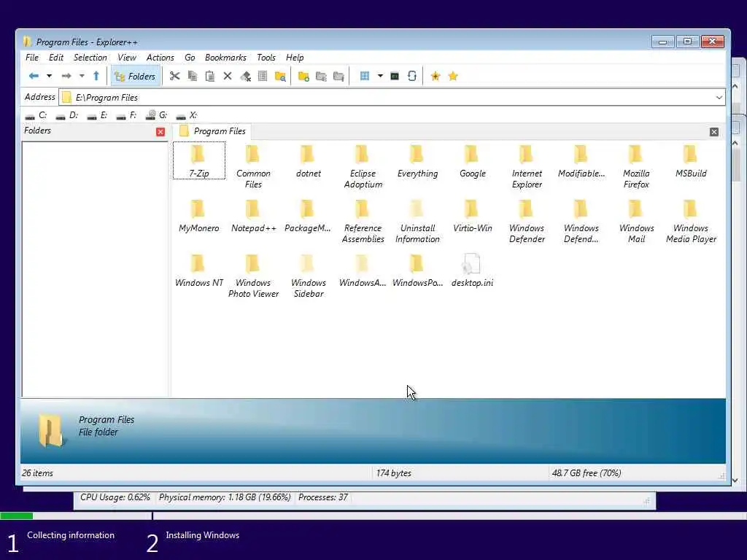The height and width of the screenshot is (560, 747).
Task: Select the Mozilla Firefox folder
Action: click(x=636, y=167)
